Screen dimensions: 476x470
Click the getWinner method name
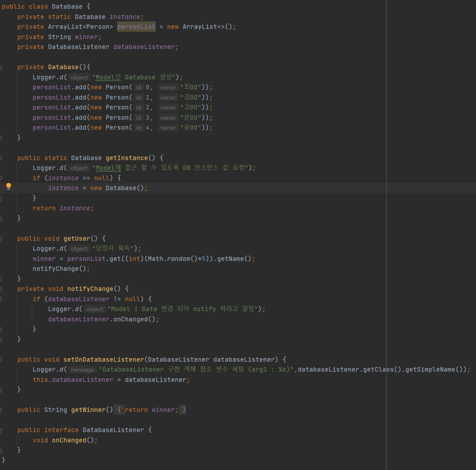point(88,410)
